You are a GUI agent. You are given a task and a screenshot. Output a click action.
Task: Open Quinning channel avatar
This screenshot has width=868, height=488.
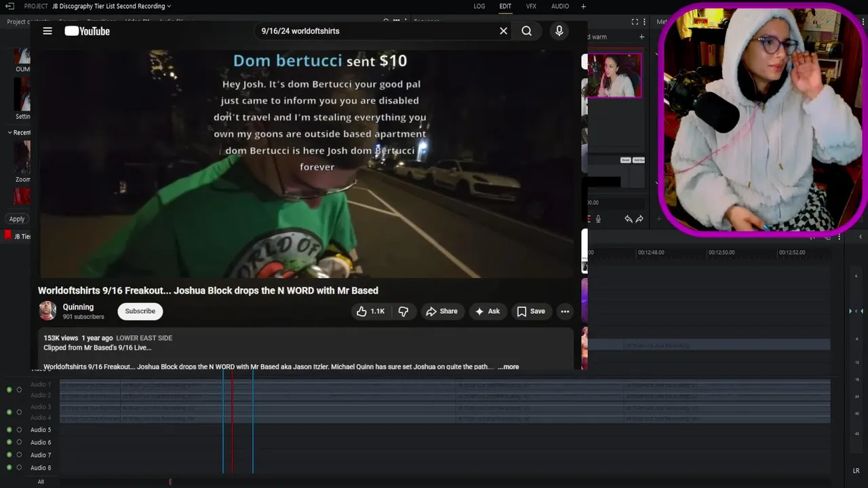click(47, 311)
